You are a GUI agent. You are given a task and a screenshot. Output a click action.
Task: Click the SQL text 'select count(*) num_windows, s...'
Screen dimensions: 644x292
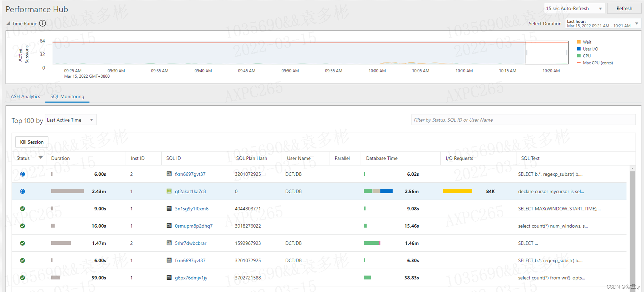click(553, 226)
